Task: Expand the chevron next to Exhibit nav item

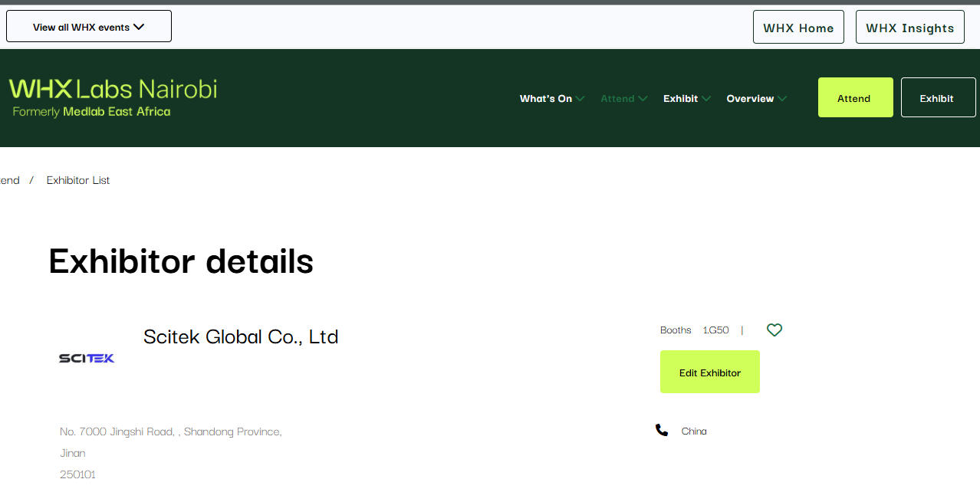Action: point(706,99)
